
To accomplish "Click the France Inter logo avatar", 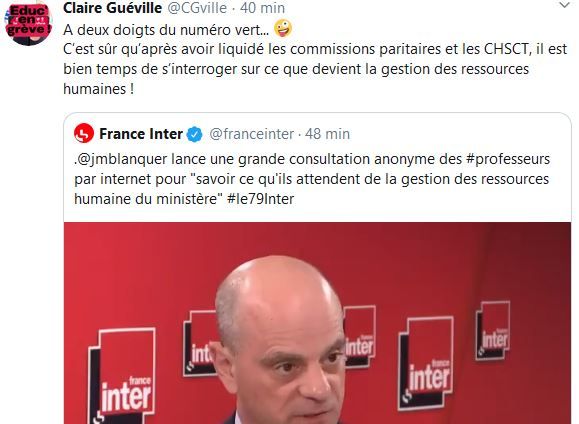I will click(84, 133).
